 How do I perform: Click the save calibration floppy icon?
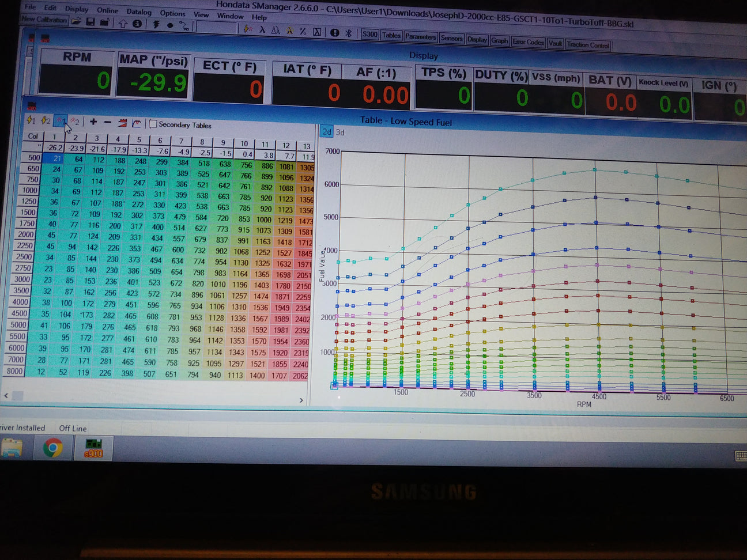(x=90, y=22)
